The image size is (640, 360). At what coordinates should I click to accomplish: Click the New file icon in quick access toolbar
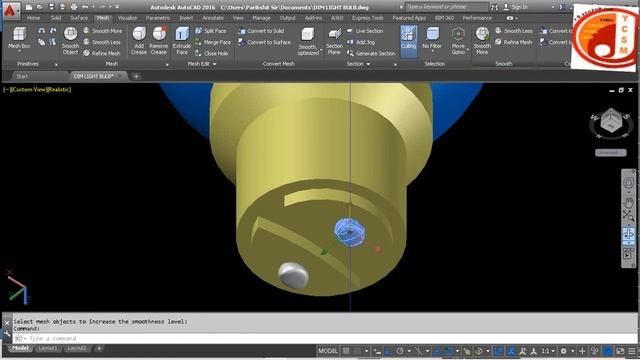tap(29, 7)
